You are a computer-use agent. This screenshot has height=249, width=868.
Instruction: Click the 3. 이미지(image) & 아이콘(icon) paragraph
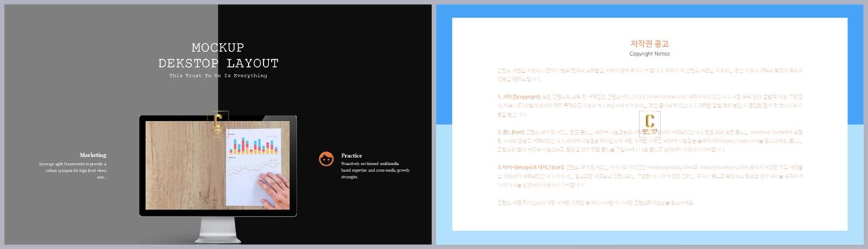pyautogui.click(x=650, y=175)
